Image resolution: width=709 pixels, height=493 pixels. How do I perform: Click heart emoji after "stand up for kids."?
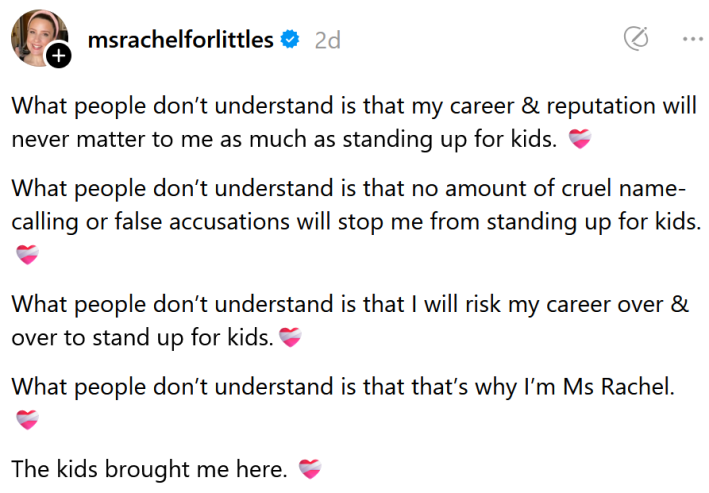pos(289,338)
